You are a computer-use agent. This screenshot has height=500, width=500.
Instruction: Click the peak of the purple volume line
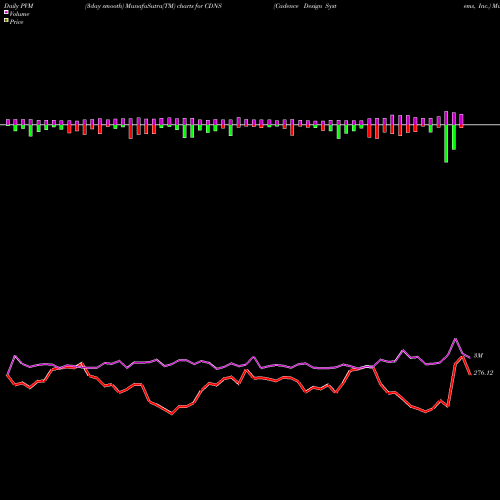pos(455,339)
